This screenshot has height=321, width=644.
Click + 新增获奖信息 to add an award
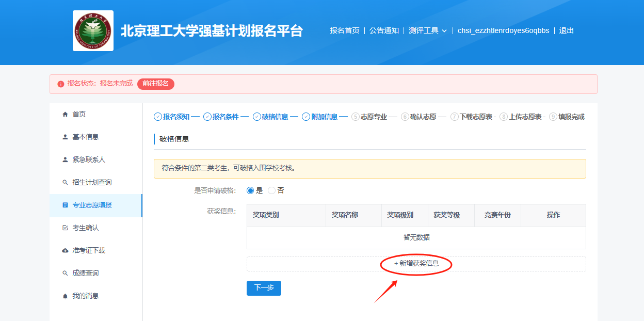pos(416,264)
